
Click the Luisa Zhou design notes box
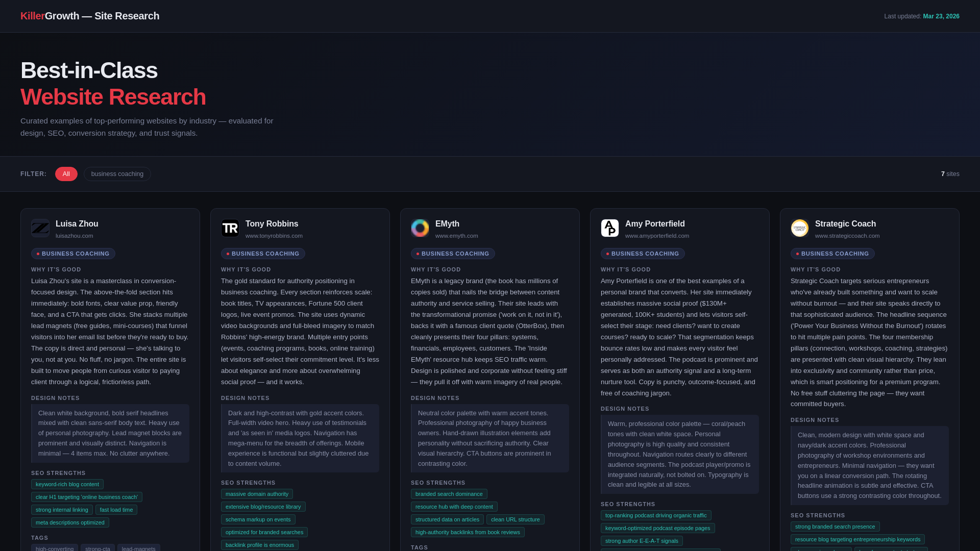(110, 433)
